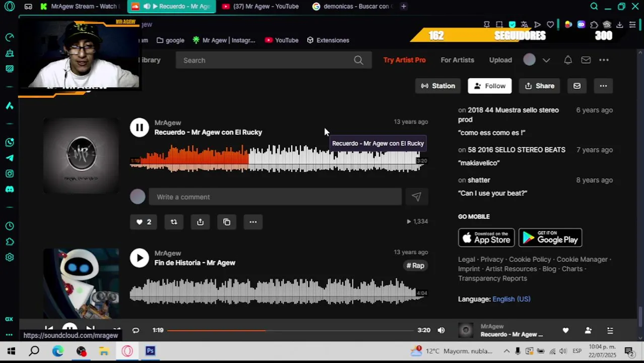Open Telegram in the Opera sidebar
644x363 pixels.
(x=10, y=158)
